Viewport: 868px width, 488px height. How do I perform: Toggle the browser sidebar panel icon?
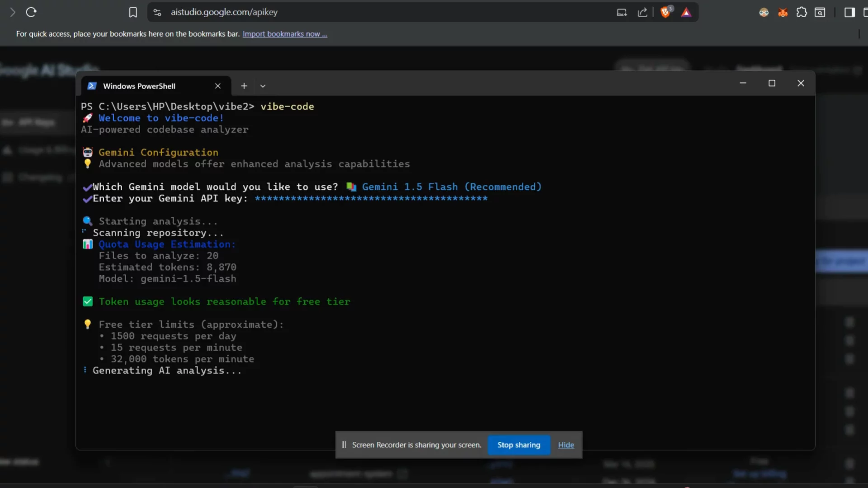pyautogui.click(x=850, y=13)
